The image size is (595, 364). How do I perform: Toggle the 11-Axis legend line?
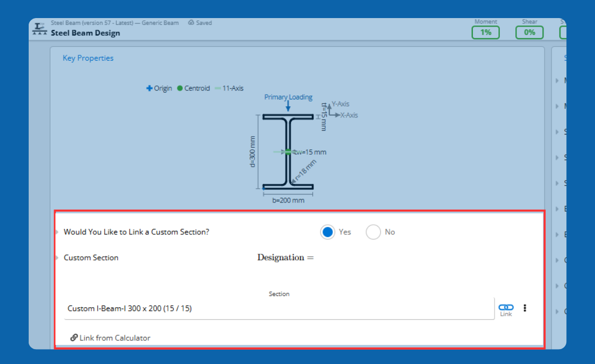coord(217,88)
